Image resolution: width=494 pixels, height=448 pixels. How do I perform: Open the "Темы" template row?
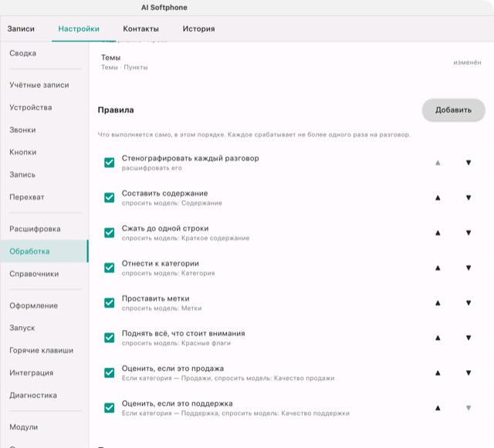pyautogui.click(x=291, y=62)
